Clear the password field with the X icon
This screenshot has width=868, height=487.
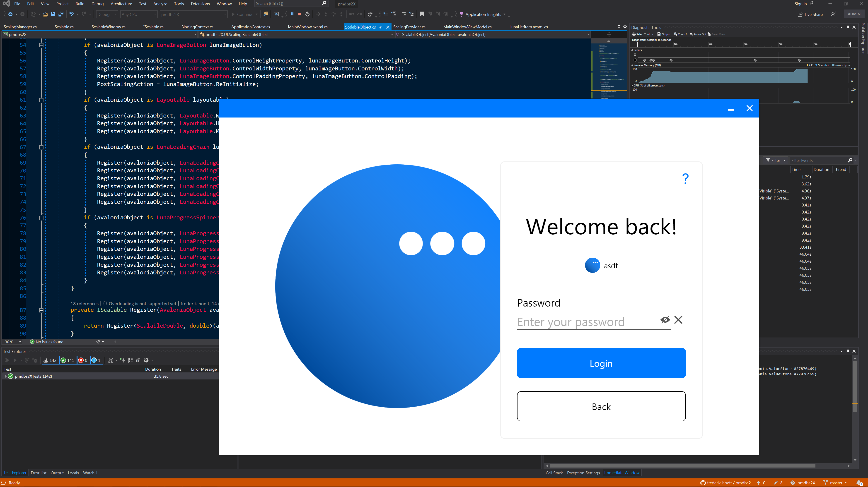[678, 320]
